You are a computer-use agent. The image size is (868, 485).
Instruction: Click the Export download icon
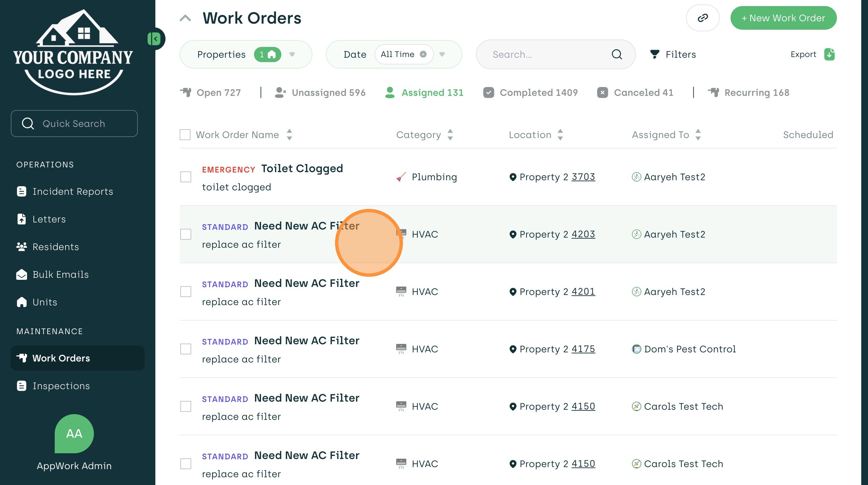pyautogui.click(x=829, y=54)
